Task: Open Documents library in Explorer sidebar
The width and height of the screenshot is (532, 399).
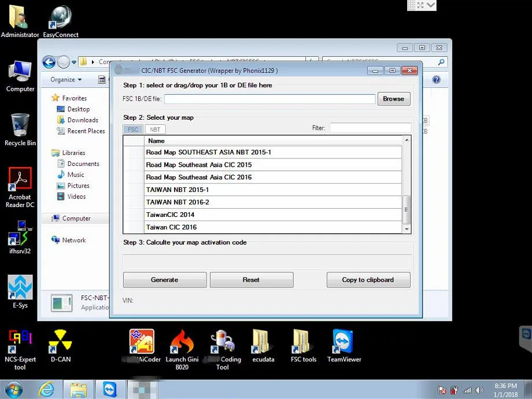Action: (79, 164)
